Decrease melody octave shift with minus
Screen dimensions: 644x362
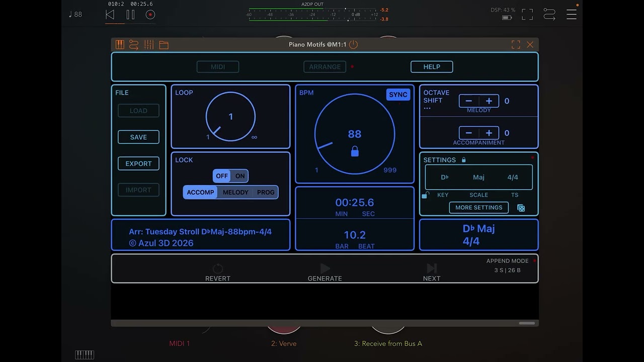[x=469, y=101]
